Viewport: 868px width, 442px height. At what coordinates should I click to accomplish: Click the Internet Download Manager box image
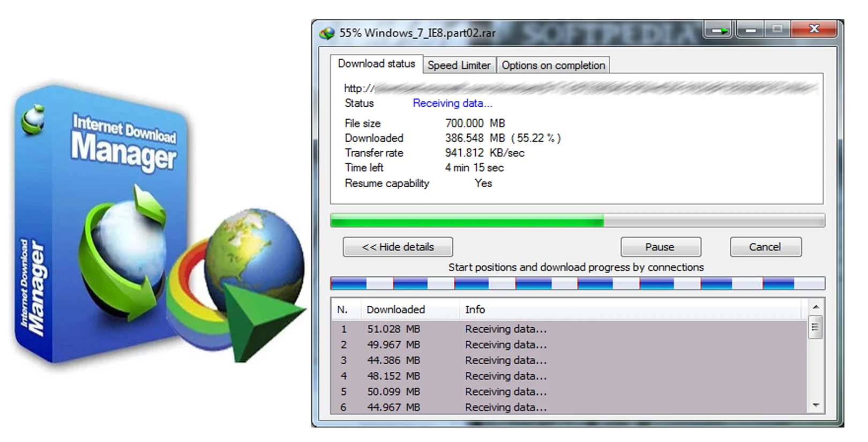[102, 225]
